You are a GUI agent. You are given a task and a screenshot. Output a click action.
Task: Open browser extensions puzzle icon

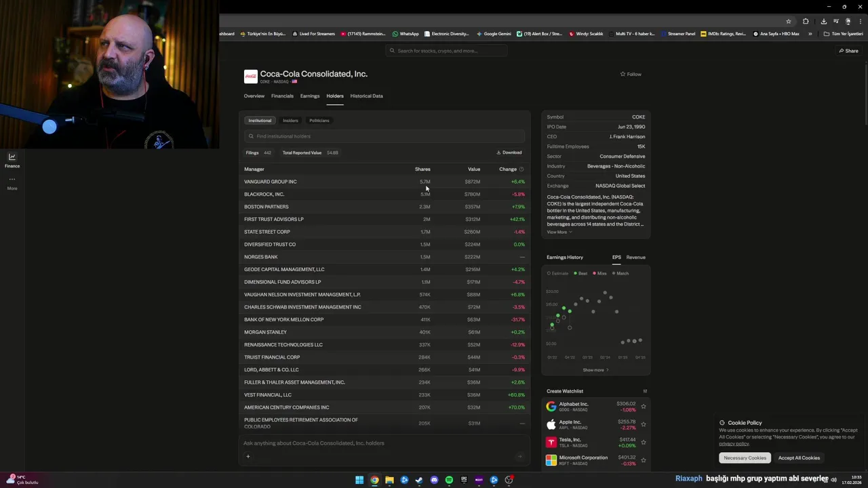806,21
